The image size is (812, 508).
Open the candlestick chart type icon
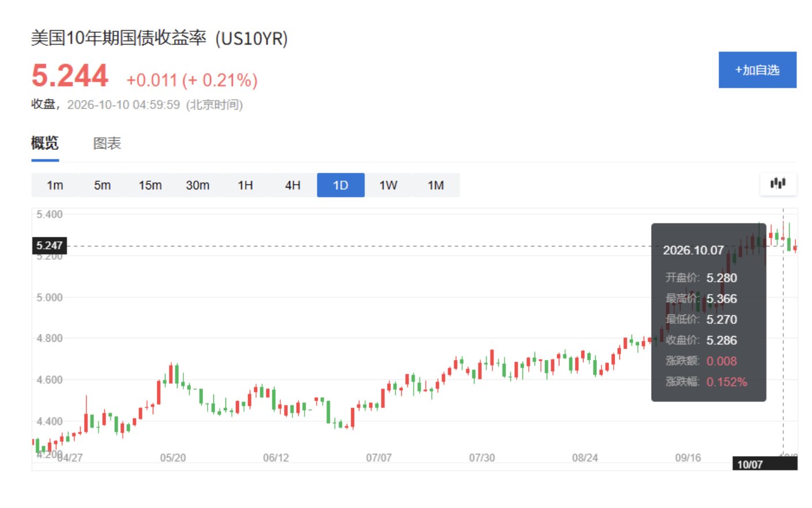click(778, 184)
